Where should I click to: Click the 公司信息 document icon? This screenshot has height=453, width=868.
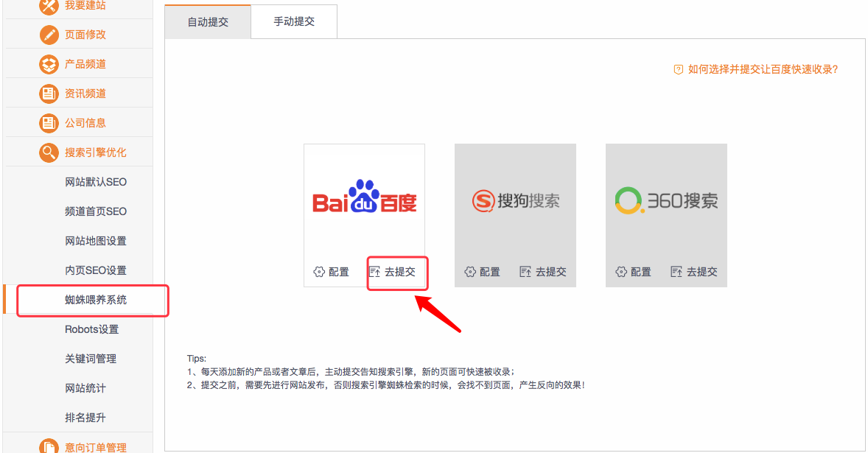(49, 123)
